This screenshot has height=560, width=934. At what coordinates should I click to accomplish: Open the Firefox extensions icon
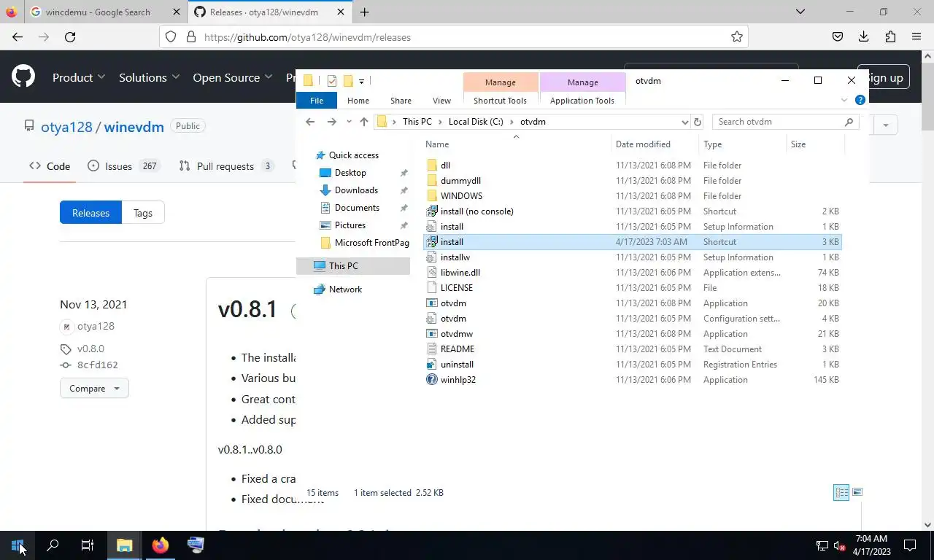pos(890,36)
